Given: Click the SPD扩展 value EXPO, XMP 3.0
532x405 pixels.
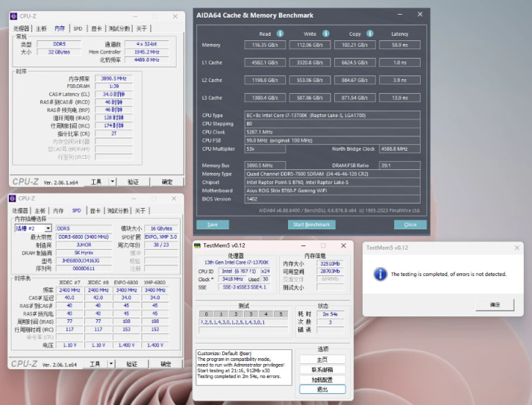Looking at the screenshot, I should point(161,237).
